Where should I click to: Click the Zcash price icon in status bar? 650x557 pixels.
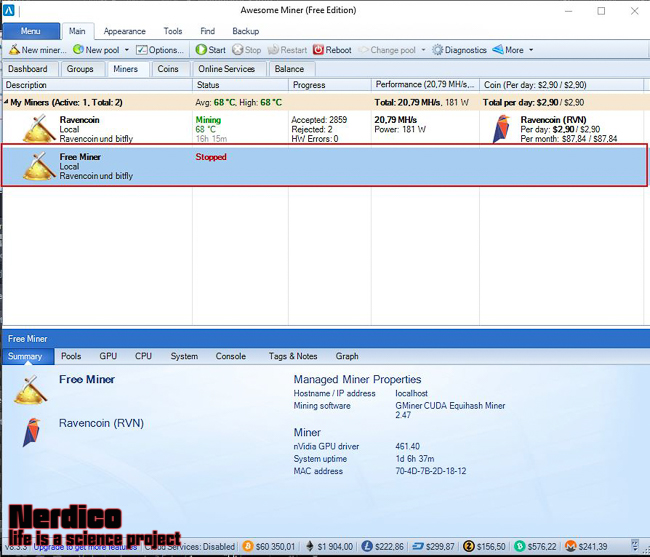469,546
